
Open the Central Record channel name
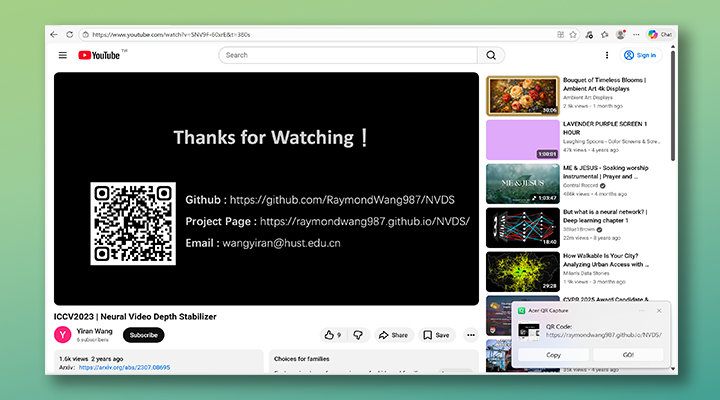coord(580,186)
